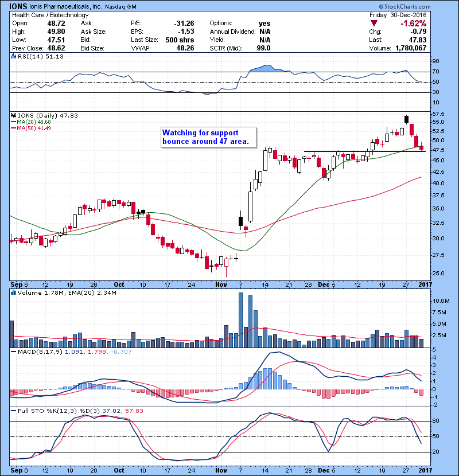Image resolution: width=459 pixels, height=476 pixels.
Task: Click the Chg value -0.79
Action: 419,32
